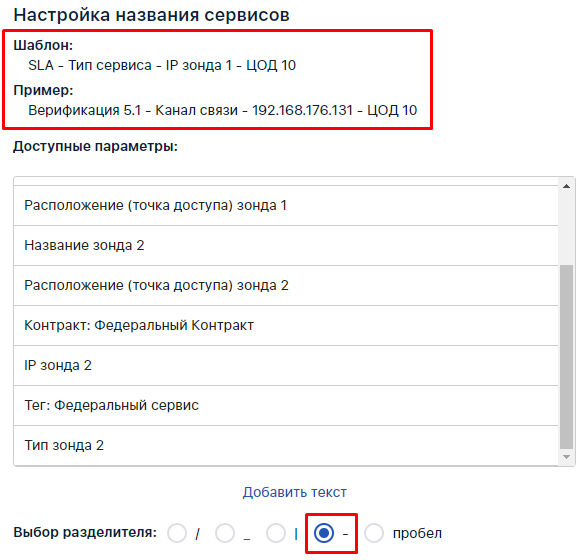Click the scrollbar down arrow
The width and height of the screenshot is (582, 560).
coord(566,457)
